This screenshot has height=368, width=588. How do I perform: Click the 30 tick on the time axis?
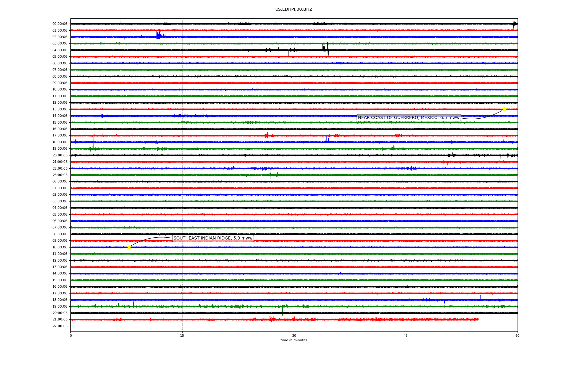(x=294, y=335)
